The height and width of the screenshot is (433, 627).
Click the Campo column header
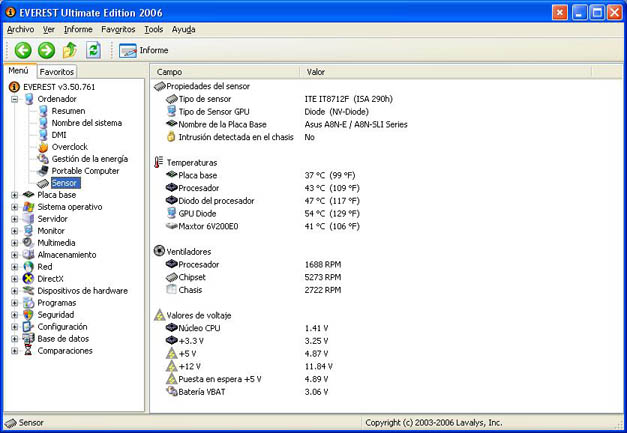[x=225, y=72]
